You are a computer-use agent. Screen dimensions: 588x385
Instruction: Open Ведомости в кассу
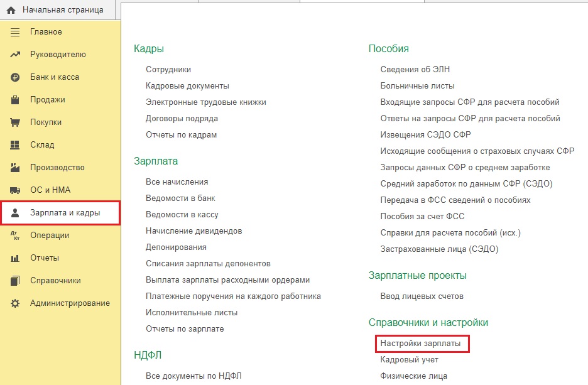pyautogui.click(x=182, y=214)
